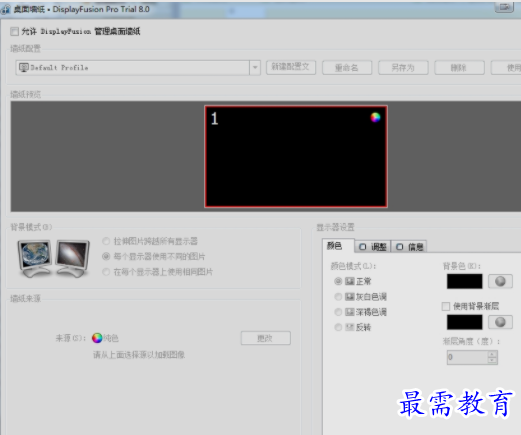Select the invert color mode radio
The width and height of the screenshot is (521, 435).
pyautogui.click(x=338, y=327)
